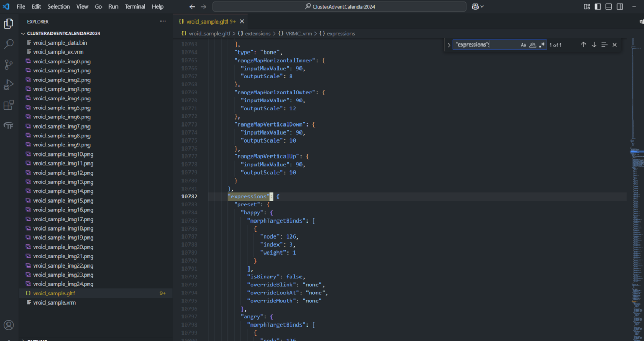The height and width of the screenshot is (341, 644).
Task: Toggle Match Case in find widget
Action: [523, 45]
